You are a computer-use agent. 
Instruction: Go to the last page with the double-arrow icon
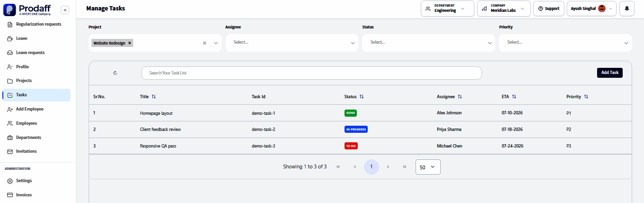404,167
